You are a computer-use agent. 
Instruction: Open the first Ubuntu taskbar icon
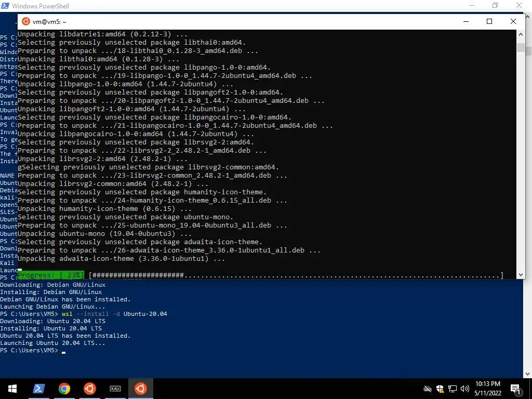[x=89, y=389]
